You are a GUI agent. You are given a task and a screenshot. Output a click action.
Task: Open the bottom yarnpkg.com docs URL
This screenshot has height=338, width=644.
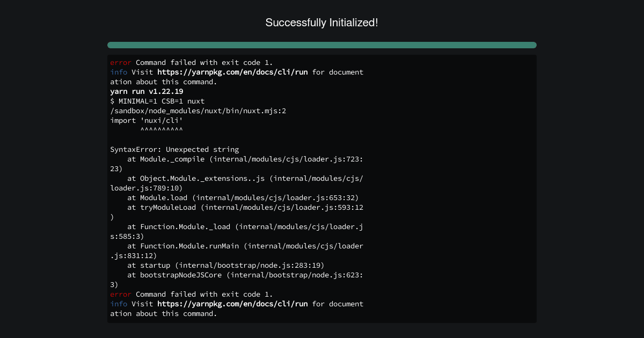point(232,304)
